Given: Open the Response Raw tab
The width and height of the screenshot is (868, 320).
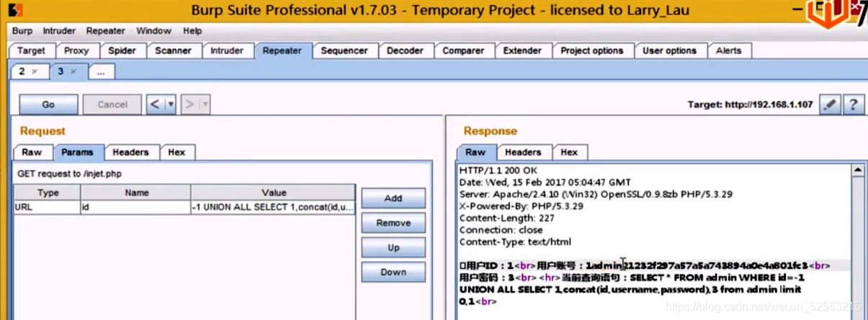Looking at the screenshot, I should (475, 152).
